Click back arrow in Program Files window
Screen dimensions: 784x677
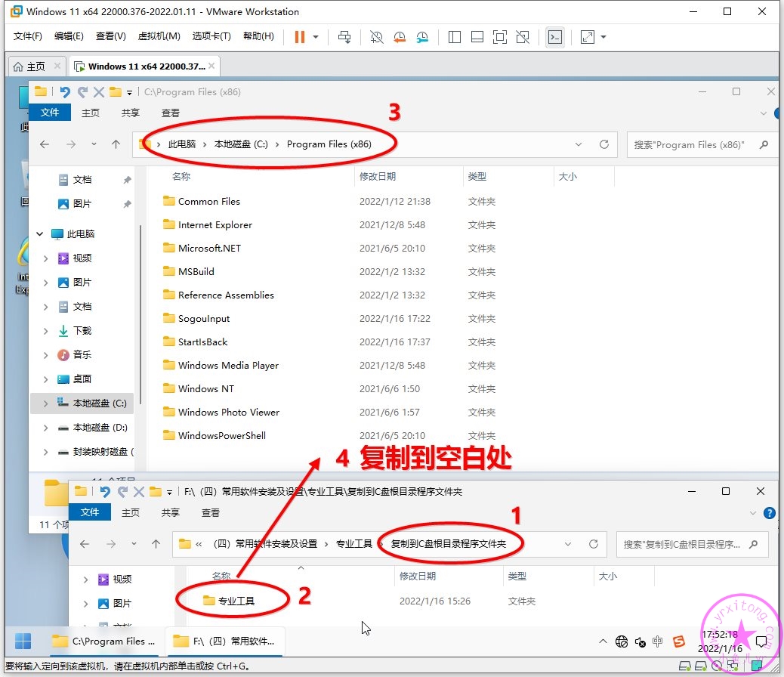coord(45,144)
